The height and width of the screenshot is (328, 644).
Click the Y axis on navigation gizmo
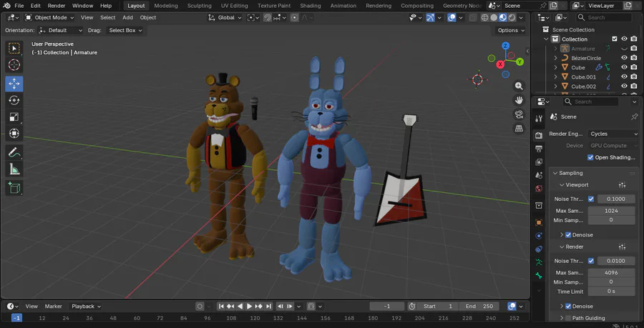tap(520, 62)
